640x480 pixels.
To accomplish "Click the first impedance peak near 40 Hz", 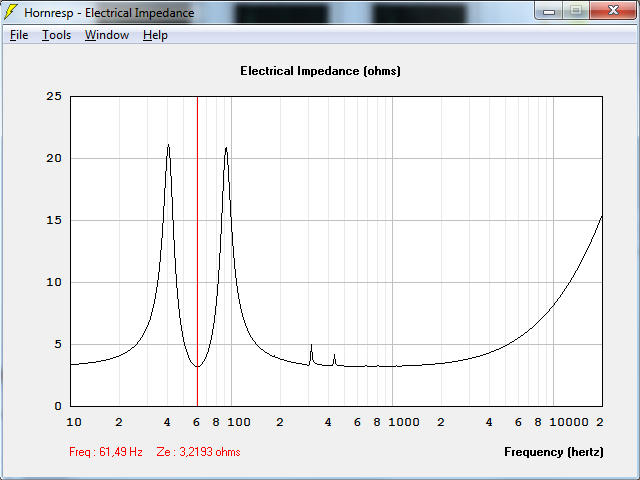I will (168, 145).
